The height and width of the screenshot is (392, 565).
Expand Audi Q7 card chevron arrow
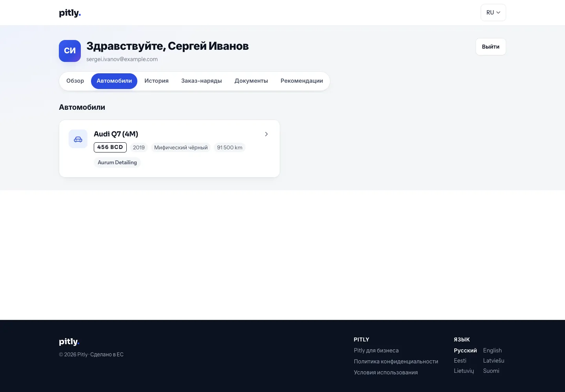click(266, 134)
